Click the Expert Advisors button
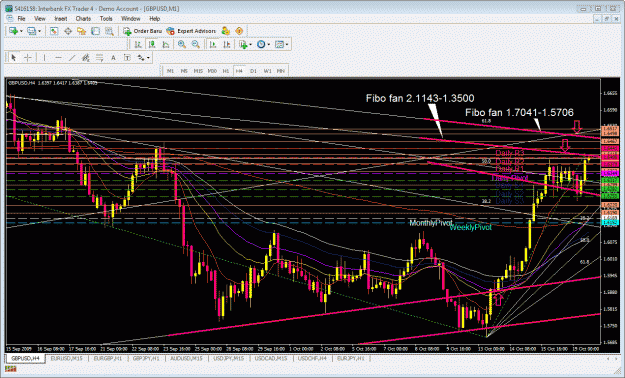The height and width of the screenshot is (378, 625). [x=191, y=31]
